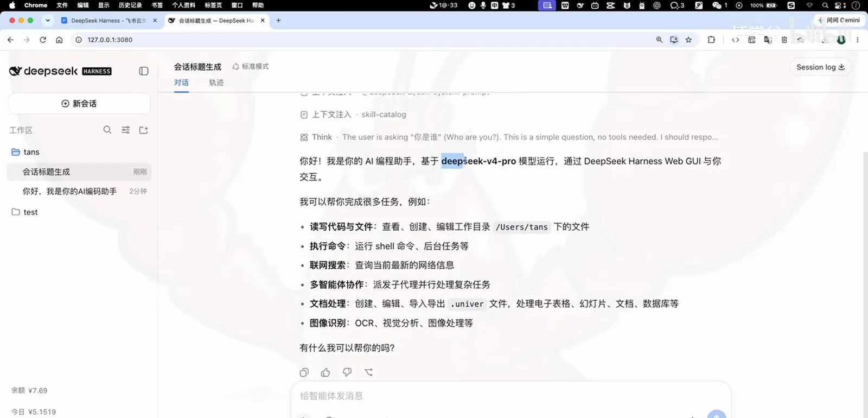Open the browser home page
Screen dimensions: 868x418
pyautogui.click(x=59, y=40)
